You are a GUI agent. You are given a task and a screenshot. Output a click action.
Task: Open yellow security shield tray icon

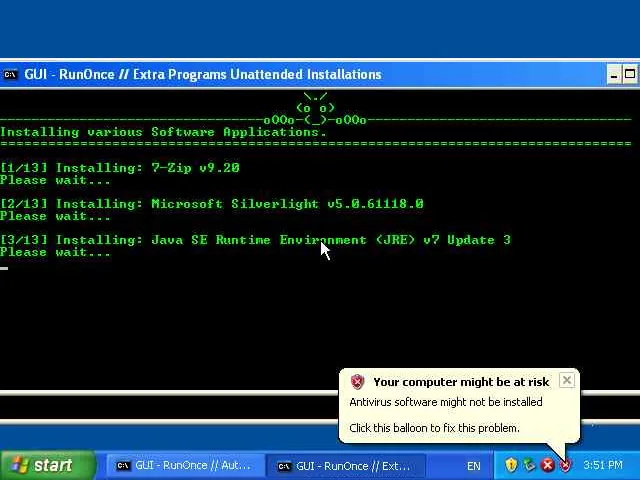click(x=511, y=465)
